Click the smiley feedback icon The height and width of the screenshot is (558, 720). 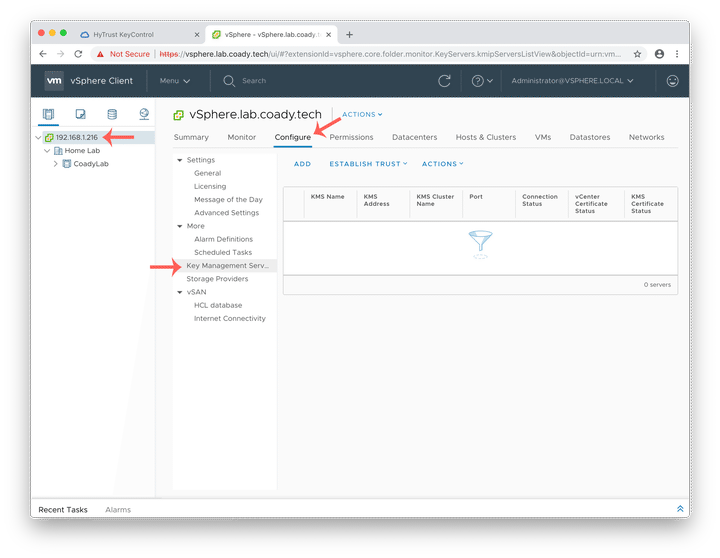click(x=672, y=81)
